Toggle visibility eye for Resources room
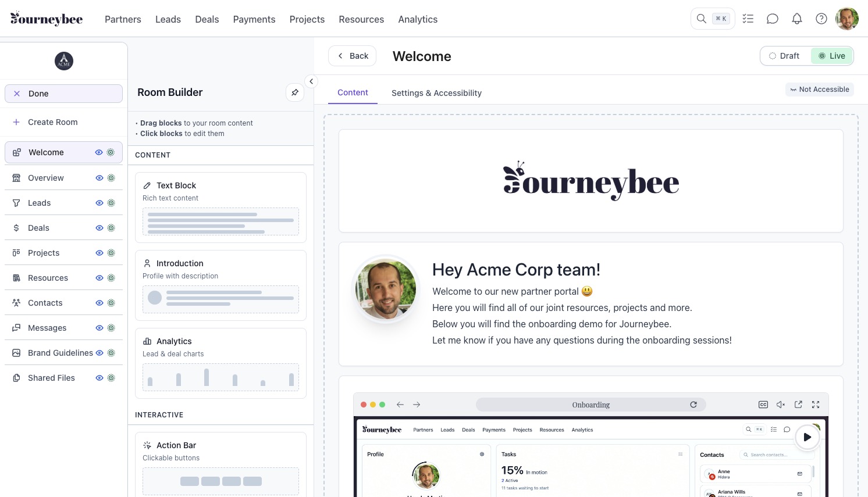 pos(99,278)
